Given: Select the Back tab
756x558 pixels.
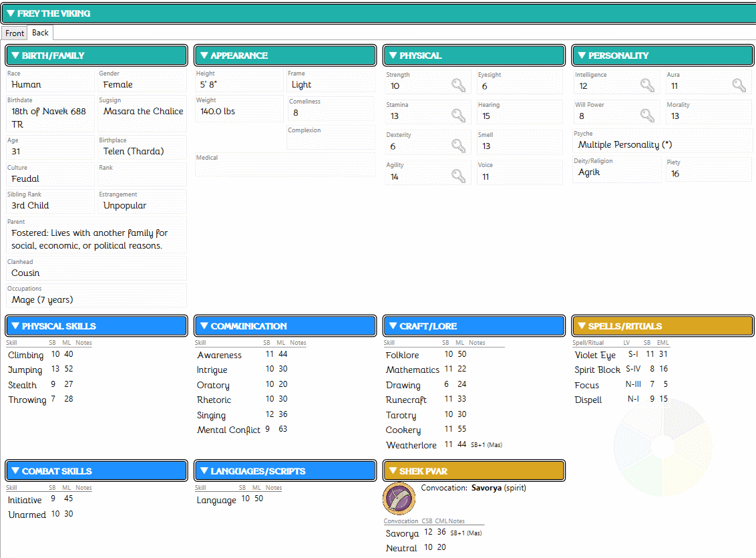Looking at the screenshot, I should click(x=39, y=32).
